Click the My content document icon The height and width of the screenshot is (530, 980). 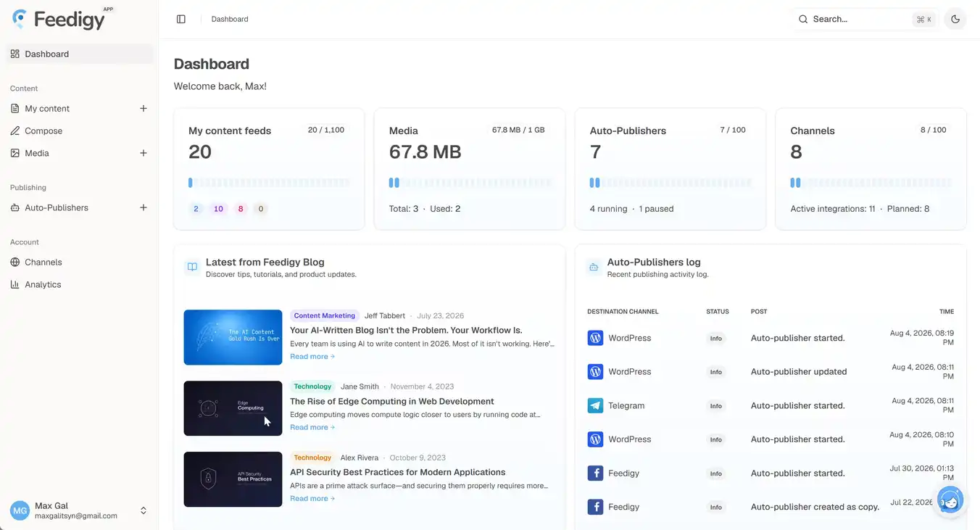point(15,109)
